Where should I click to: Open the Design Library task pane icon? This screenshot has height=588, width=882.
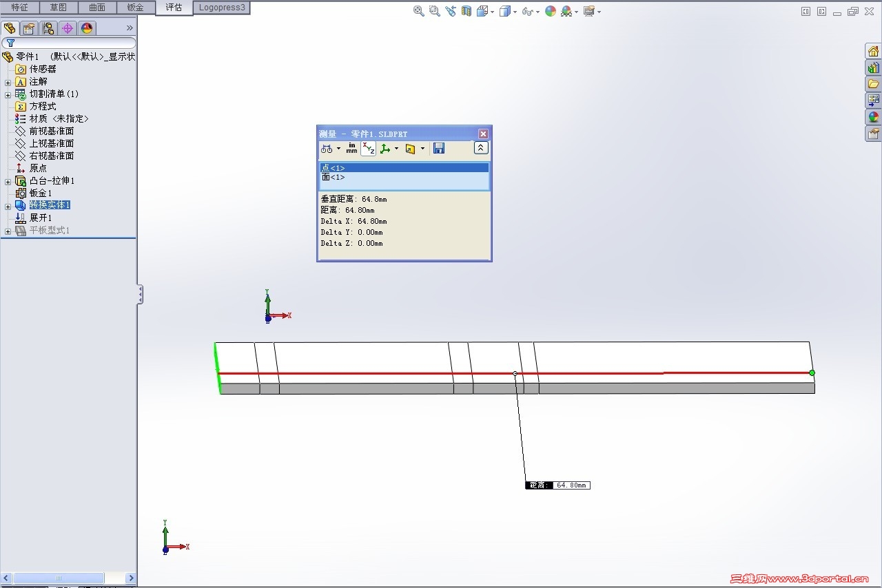[x=874, y=67]
